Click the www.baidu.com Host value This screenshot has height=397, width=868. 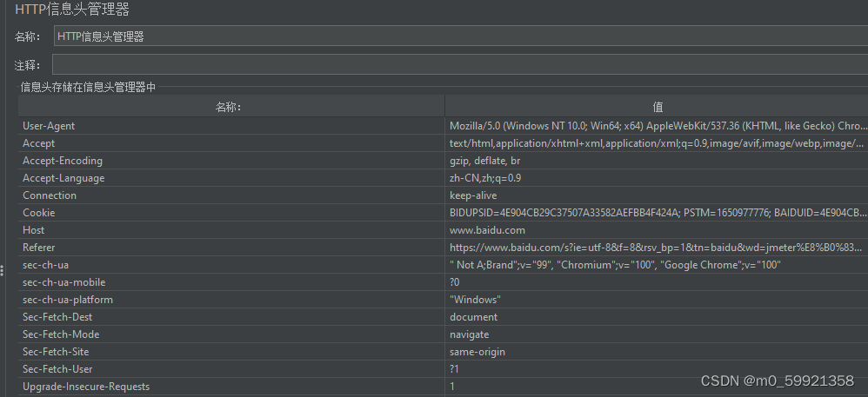(487, 230)
